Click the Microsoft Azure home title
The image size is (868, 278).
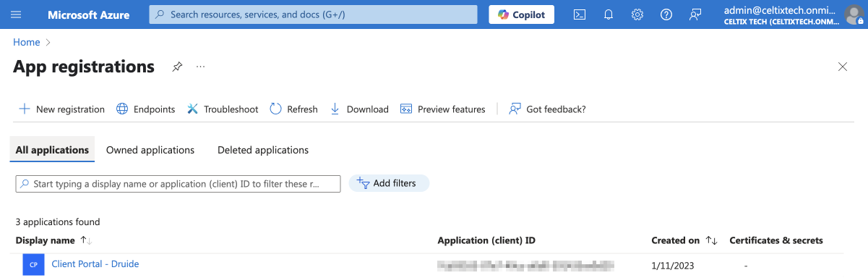point(90,14)
